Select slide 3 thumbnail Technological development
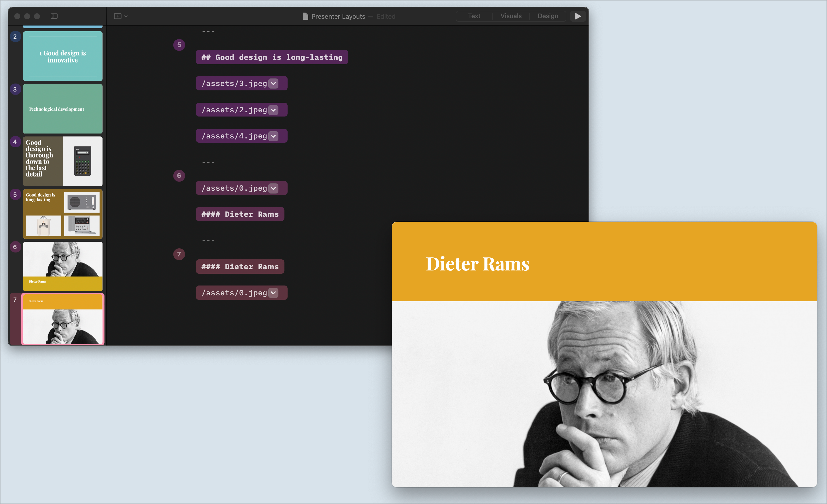Image resolution: width=827 pixels, height=504 pixels. (x=63, y=109)
